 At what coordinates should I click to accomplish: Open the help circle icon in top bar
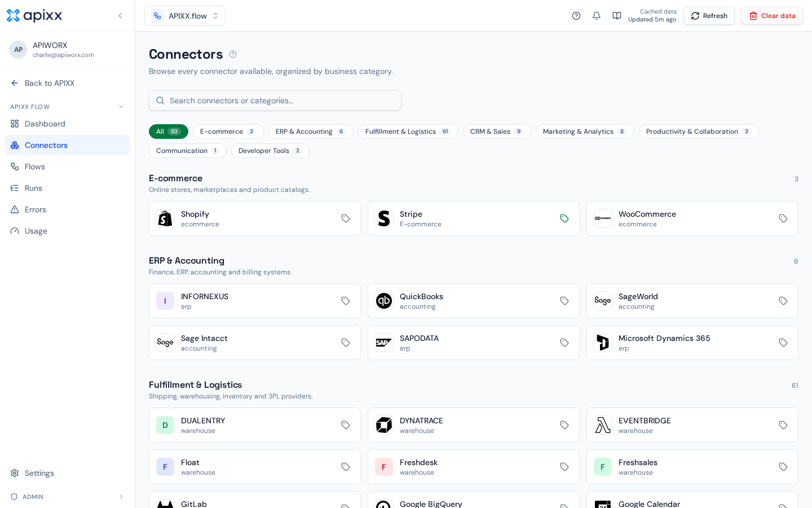click(576, 16)
